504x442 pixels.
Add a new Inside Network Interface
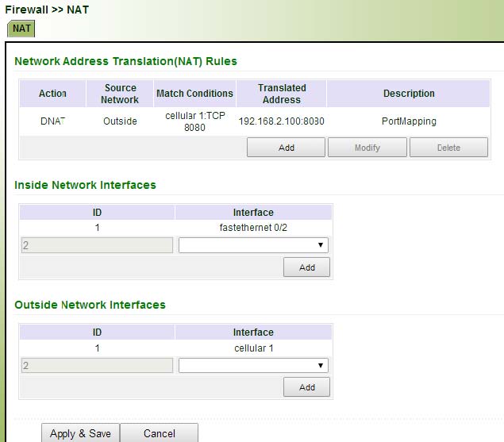coord(306,267)
